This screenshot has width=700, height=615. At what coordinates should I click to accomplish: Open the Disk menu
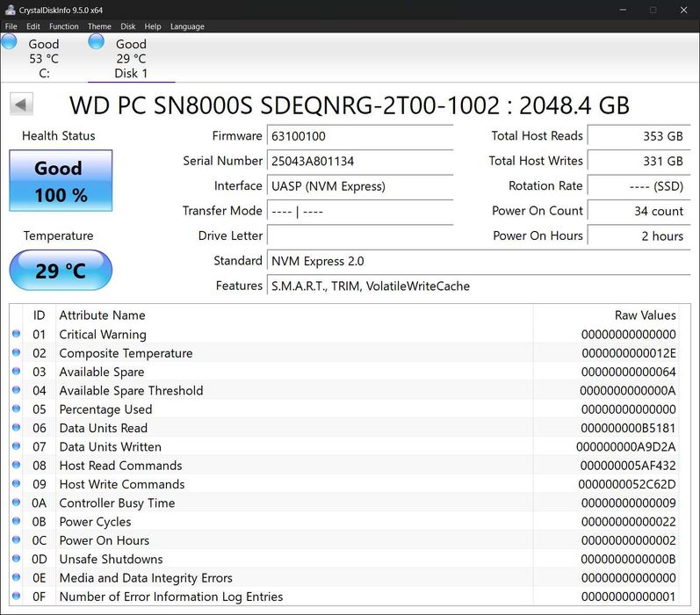coord(127,26)
